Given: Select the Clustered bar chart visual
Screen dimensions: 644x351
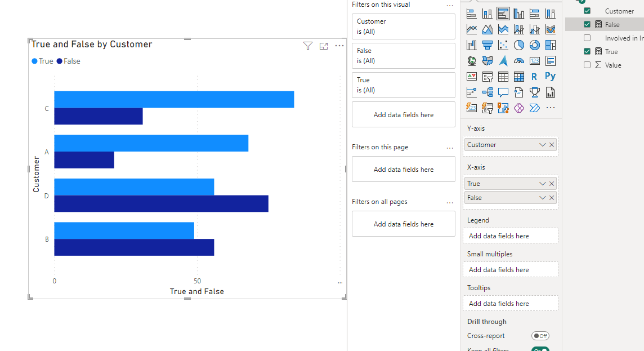Looking at the screenshot, I should pyautogui.click(x=503, y=14).
